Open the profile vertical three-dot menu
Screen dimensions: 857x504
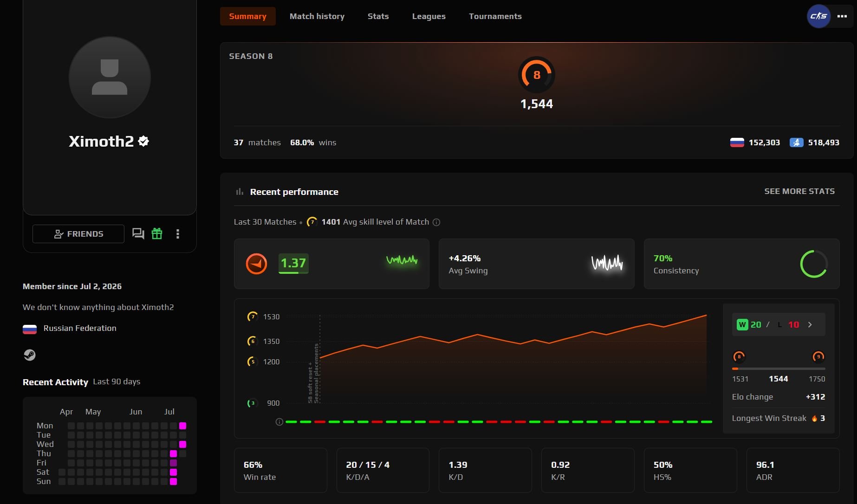177,234
